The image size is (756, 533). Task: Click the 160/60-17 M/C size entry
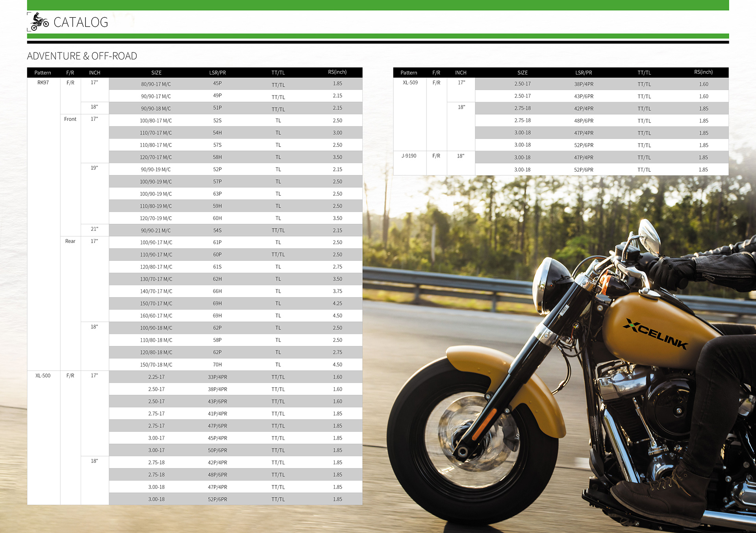[156, 316]
